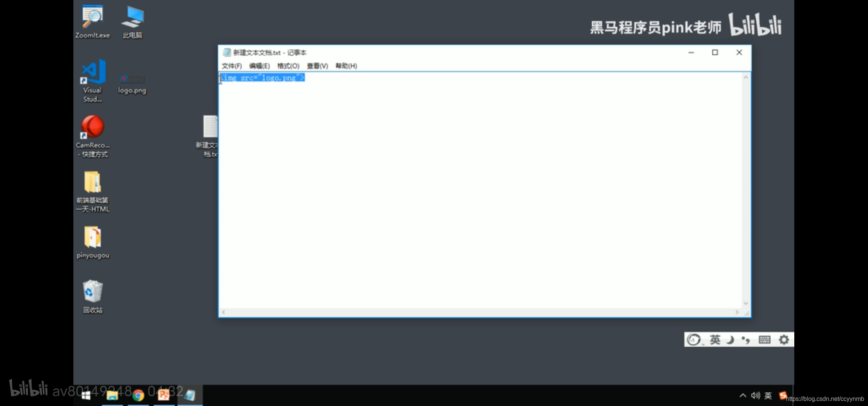This screenshot has height=406, width=868.
Task: Toggle the 英 language mode on IME bar
Action: tap(715, 340)
